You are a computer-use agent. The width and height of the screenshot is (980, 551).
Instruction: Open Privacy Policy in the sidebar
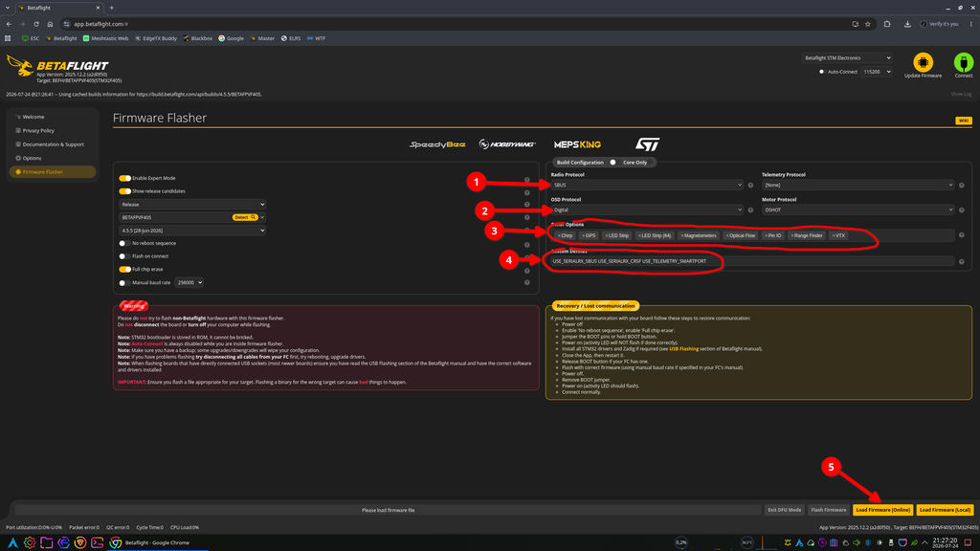pos(53,130)
